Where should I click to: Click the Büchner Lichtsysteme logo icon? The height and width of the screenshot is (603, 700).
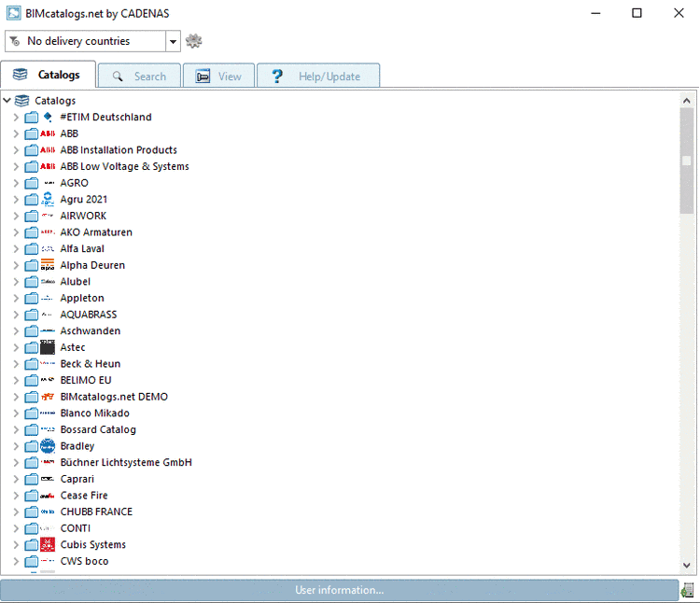click(48, 462)
